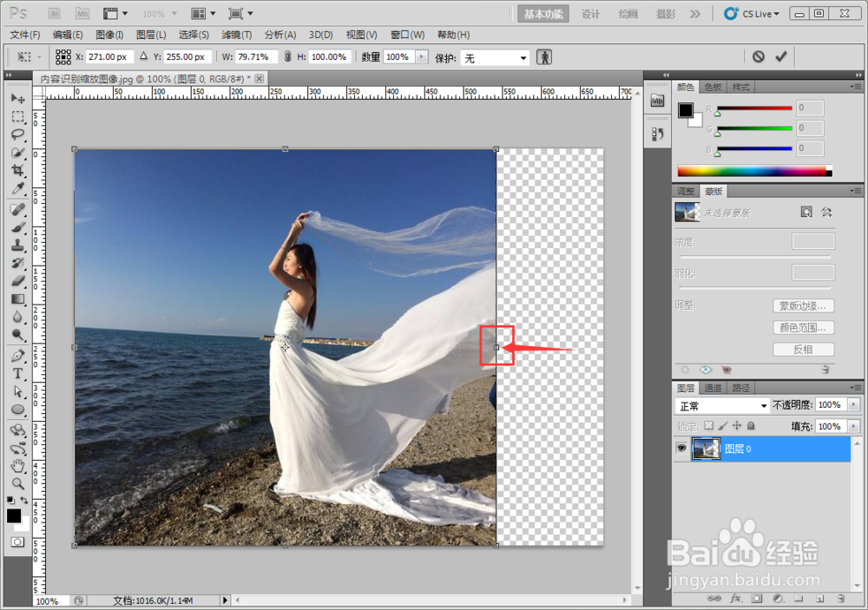Open the 不透明度 opacity slider arrow

[x=853, y=404]
